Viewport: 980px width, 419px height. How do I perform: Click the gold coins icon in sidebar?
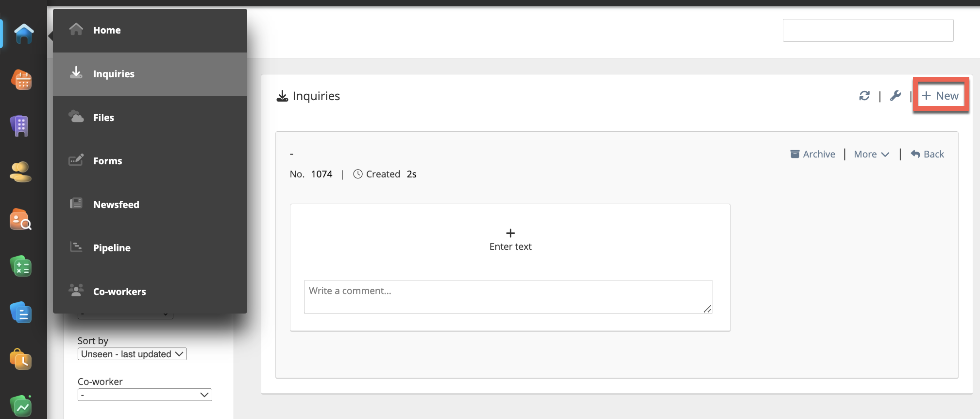[x=20, y=172]
